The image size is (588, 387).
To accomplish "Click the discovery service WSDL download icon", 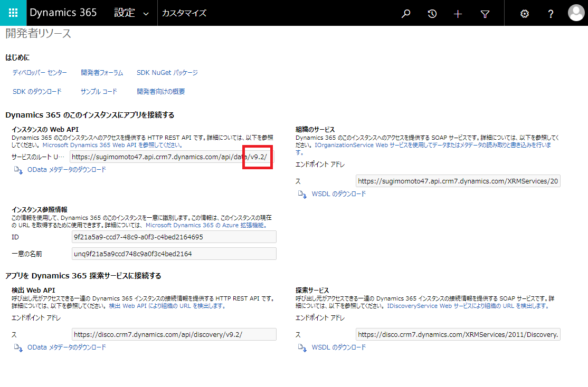I will tap(302, 348).
